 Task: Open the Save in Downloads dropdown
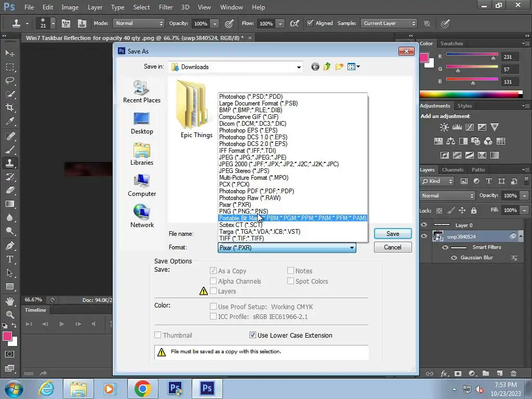point(236,67)
